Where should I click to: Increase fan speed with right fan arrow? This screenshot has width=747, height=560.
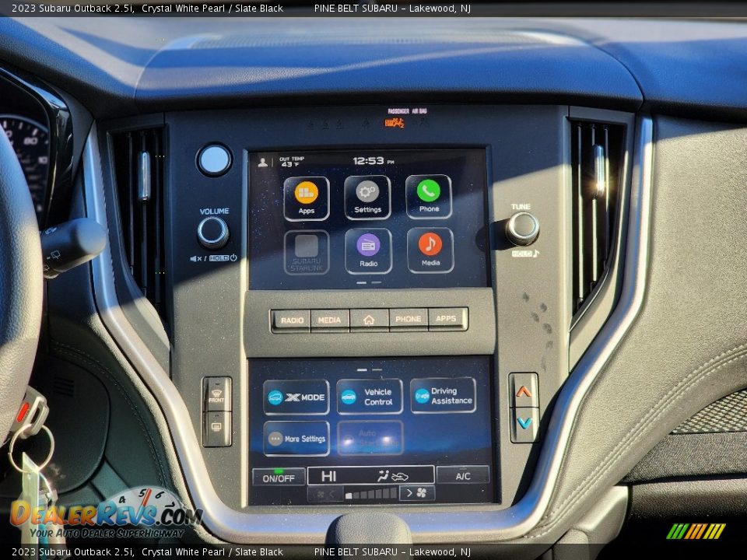417,493
